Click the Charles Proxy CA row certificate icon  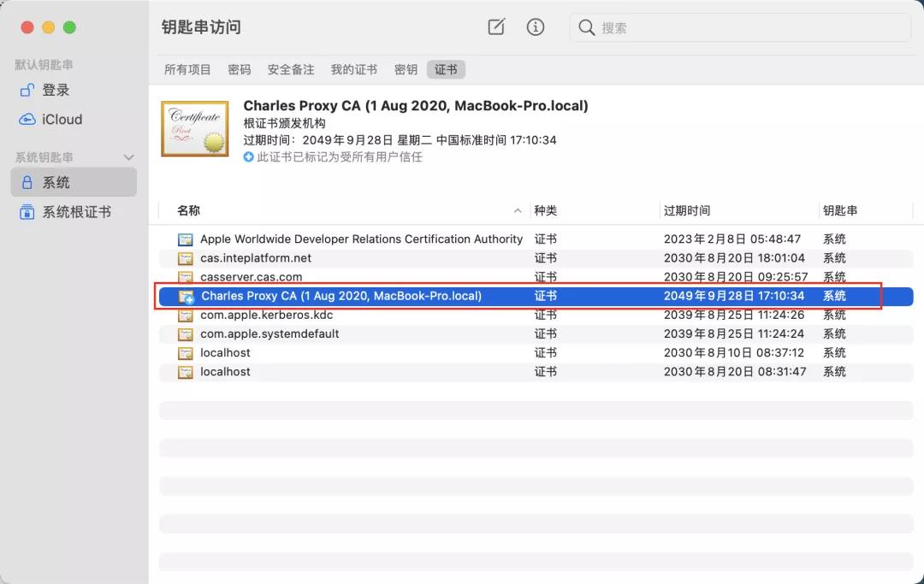tap(187, 297)
